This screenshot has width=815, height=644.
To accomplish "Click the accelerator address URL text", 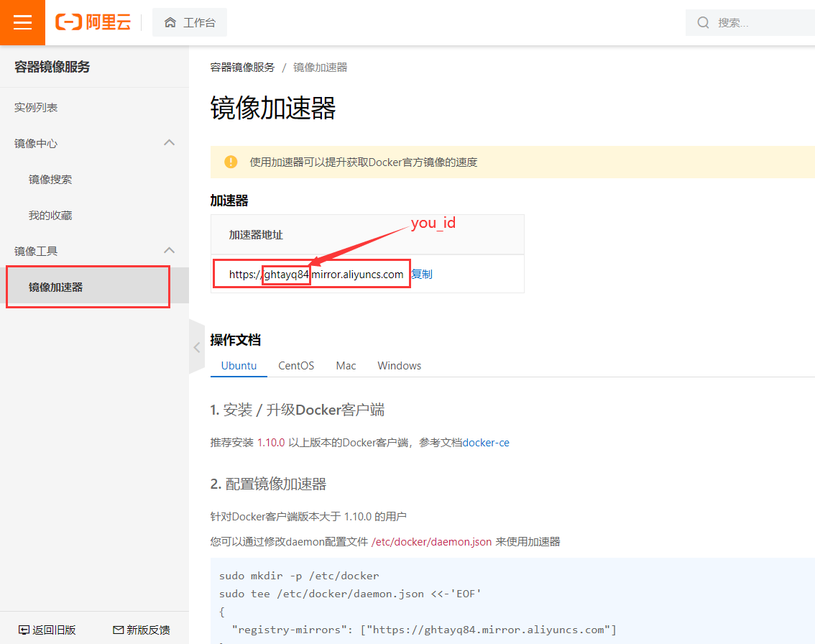I will [316, 274].
